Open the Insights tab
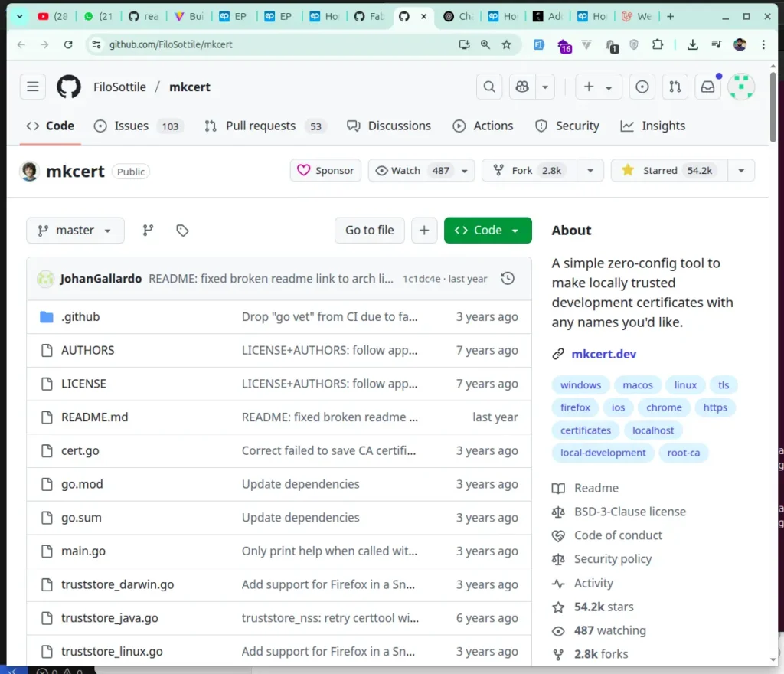The width and height of the screenshot is (784, 674). [653, 126]
